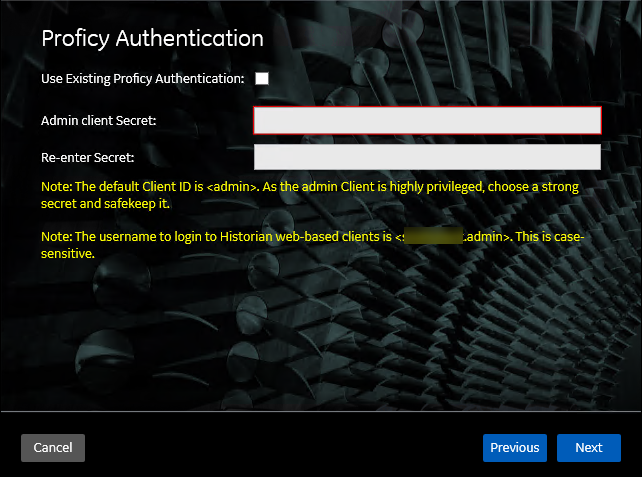Click into the Re-enter Secret field

click(427, 157)
